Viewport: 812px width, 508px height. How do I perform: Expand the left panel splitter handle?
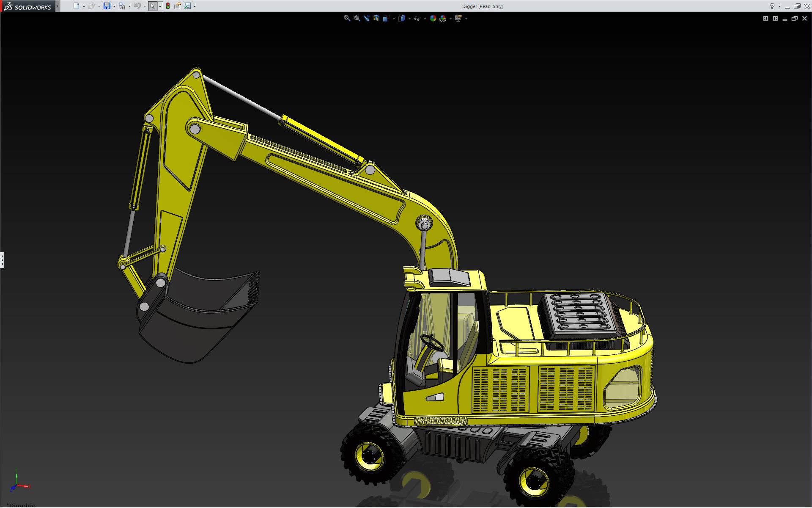tap(2, 260)
